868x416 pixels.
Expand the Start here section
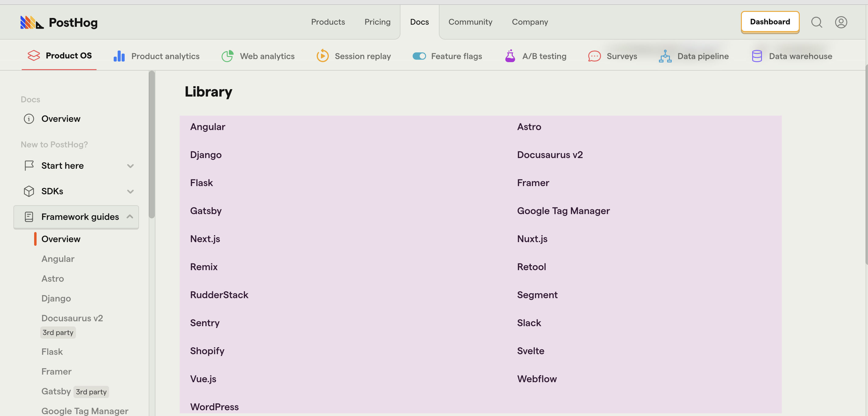click(x=130, y=166)
